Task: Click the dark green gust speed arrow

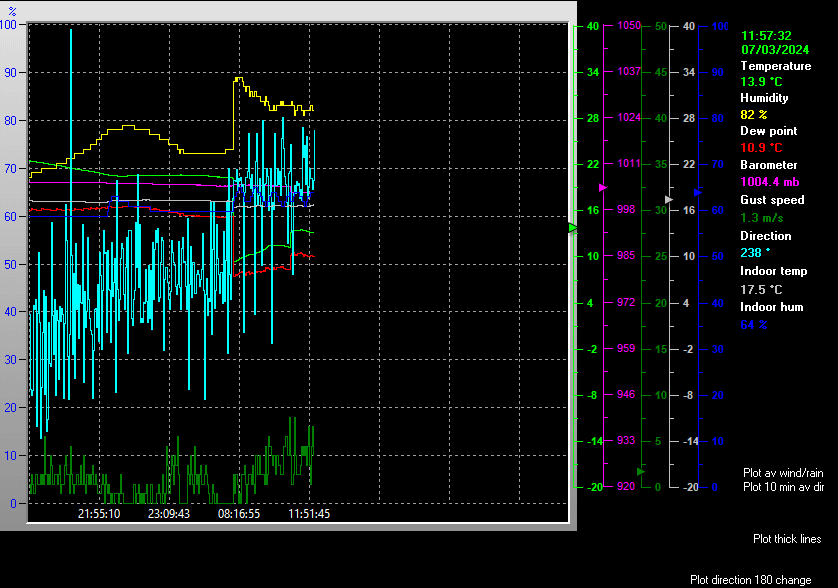Action: (x=642, y=470)
